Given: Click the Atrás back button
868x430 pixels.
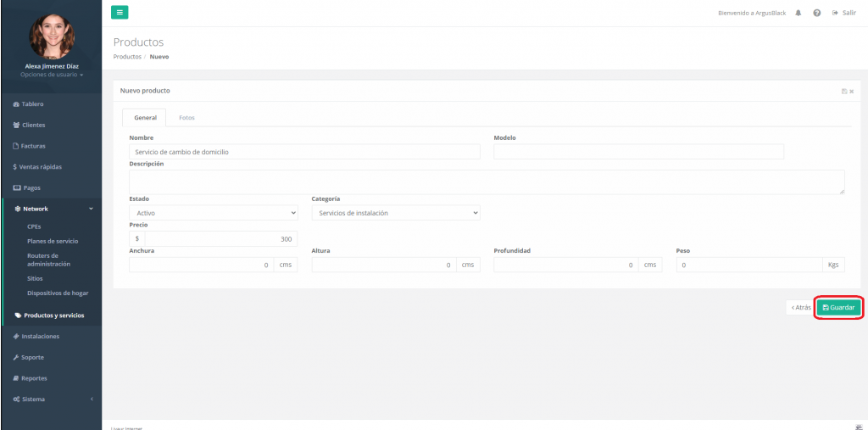Looking at the screenshot, I should point(801,308).
